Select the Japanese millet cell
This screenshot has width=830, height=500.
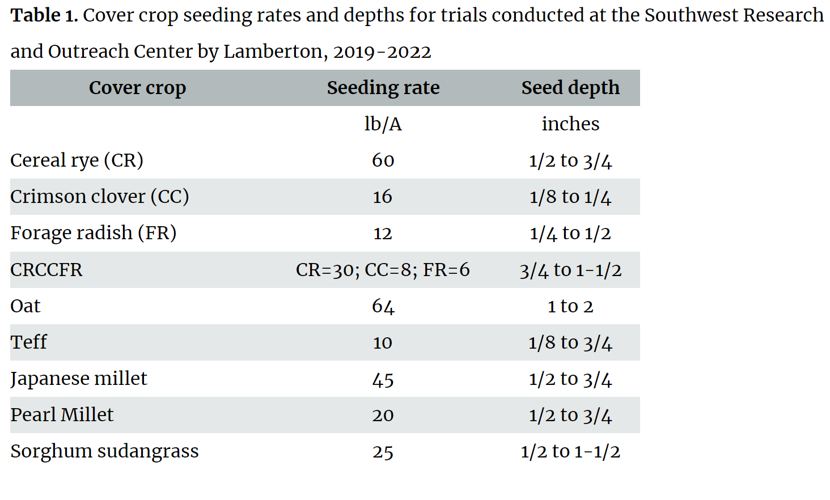[79, 379]
